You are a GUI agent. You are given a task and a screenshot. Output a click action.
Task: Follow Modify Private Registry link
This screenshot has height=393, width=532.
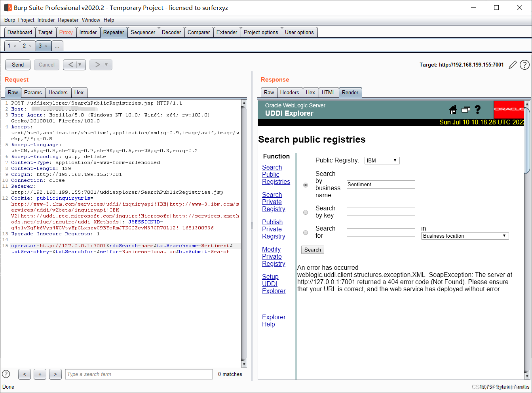click(x=274, y=256)
